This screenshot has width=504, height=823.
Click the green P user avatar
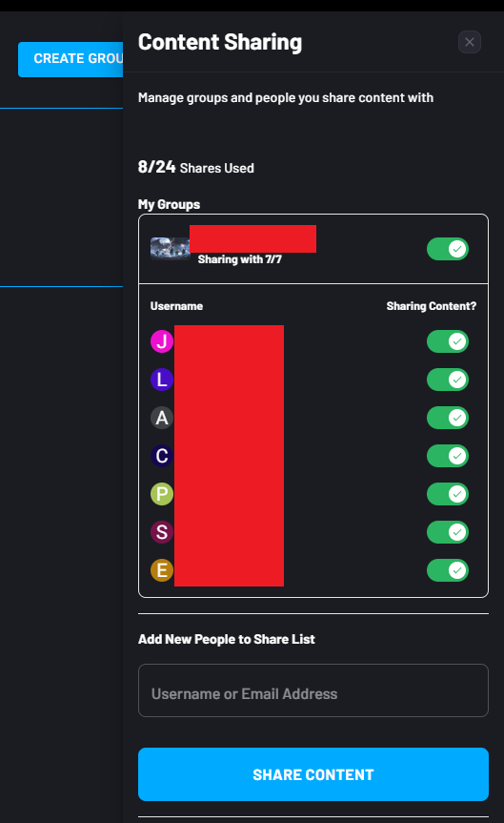[162, 494]
